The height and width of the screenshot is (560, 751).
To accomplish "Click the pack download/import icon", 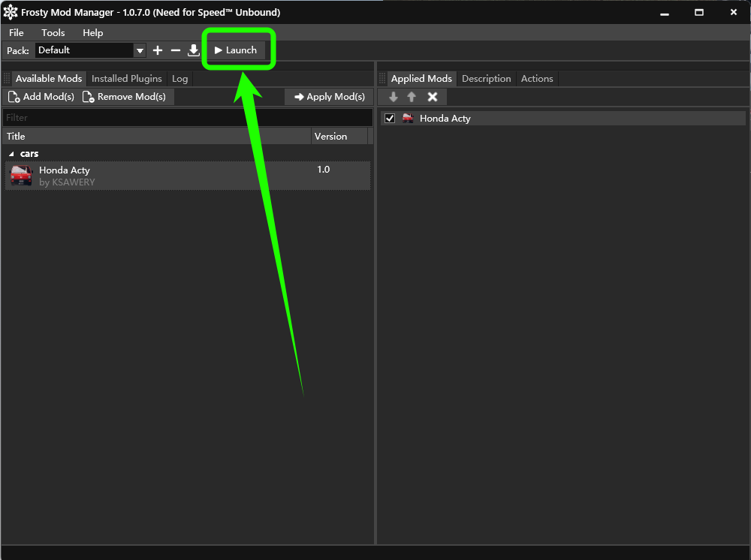I will [194, 50].
